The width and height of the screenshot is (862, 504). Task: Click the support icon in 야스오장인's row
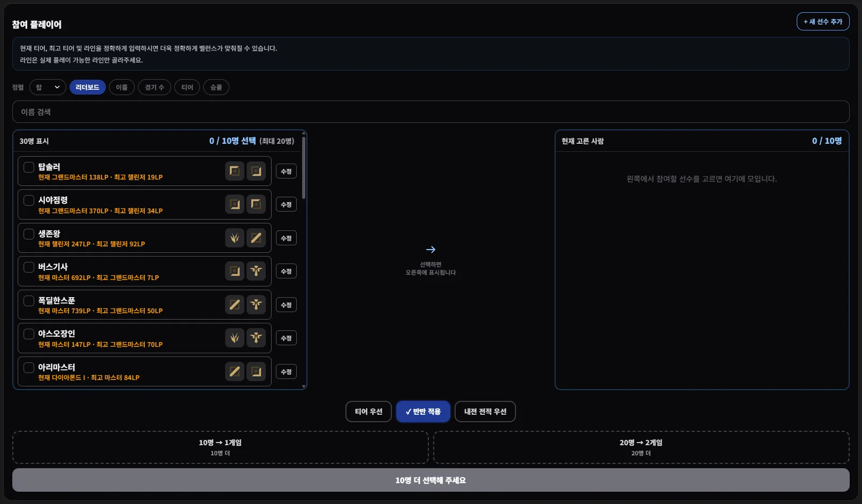(256, 338)
